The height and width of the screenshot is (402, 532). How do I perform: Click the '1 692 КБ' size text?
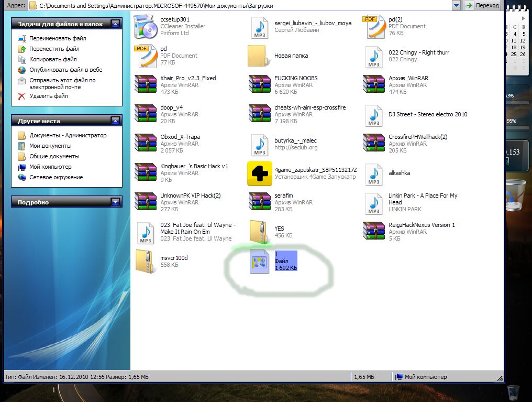[286, 268]
